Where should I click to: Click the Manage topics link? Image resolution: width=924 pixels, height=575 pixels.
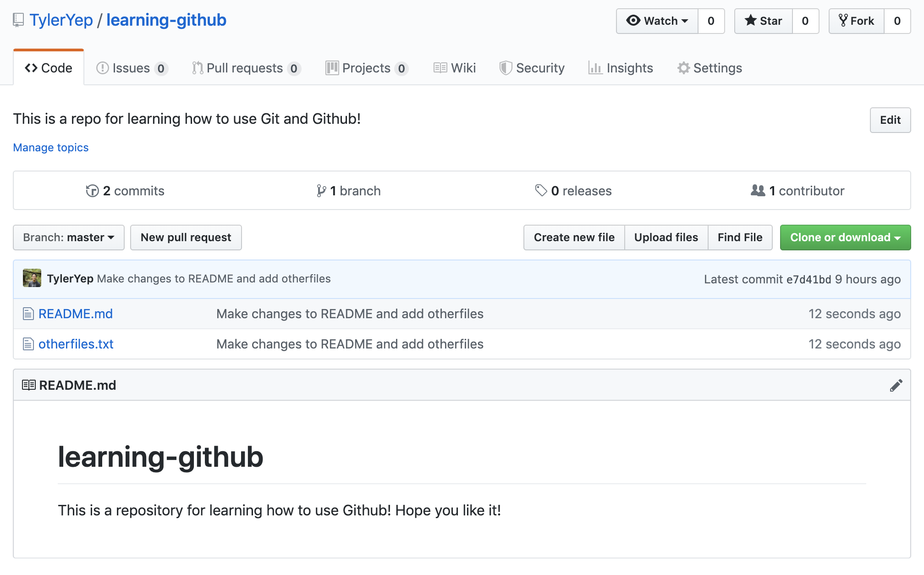[x=51, y=148]
